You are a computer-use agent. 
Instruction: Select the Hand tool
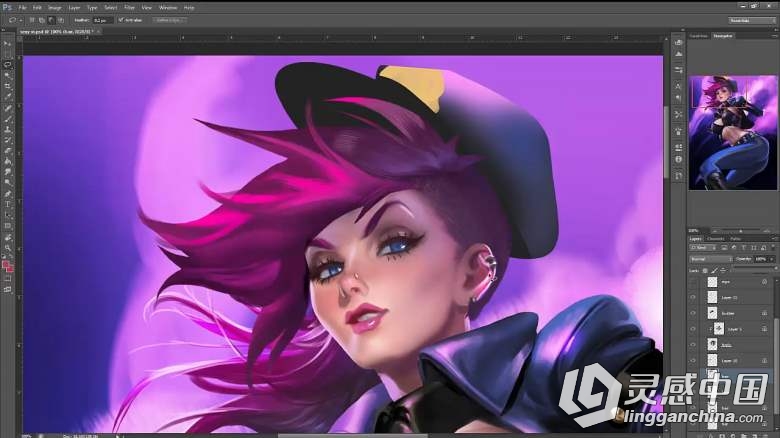tap(7, 237)
